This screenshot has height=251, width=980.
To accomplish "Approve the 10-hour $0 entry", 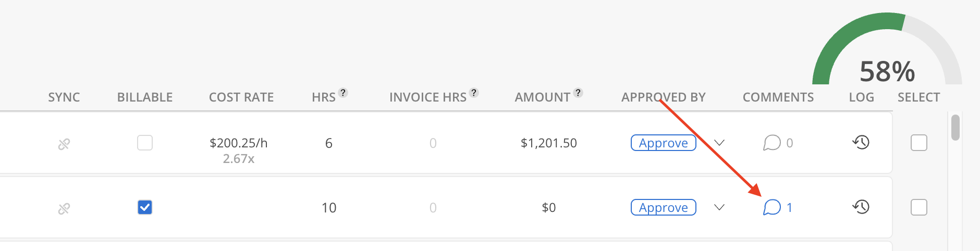I will (x=663, y=207).
